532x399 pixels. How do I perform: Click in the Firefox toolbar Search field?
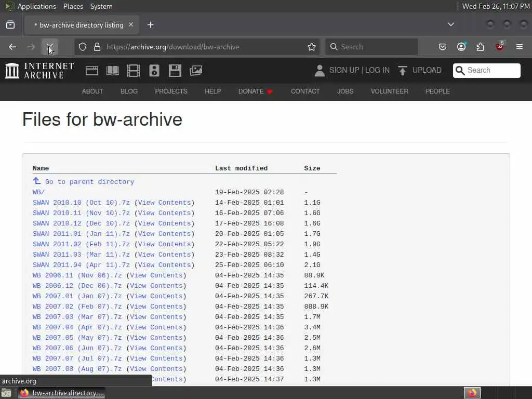pyautogui.click(x=371, y=47)
